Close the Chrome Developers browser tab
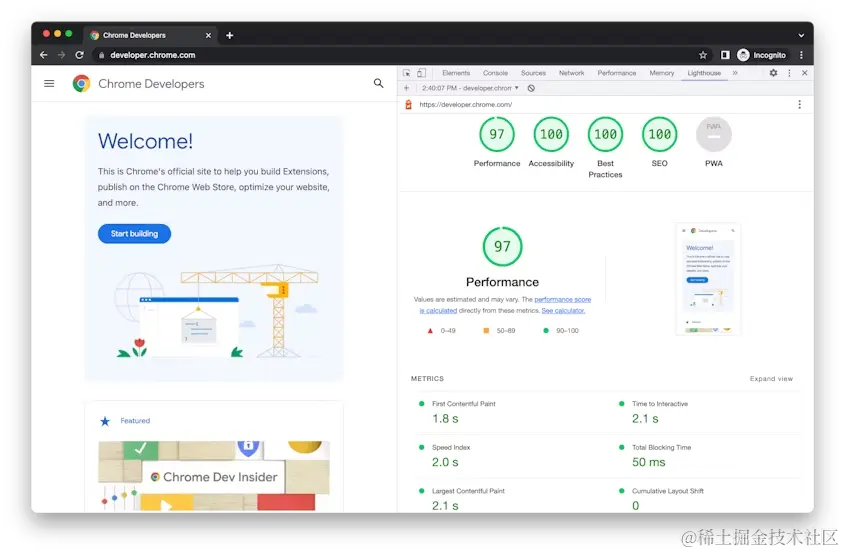This screenshot has height=554, width=845. coord(208,35)
